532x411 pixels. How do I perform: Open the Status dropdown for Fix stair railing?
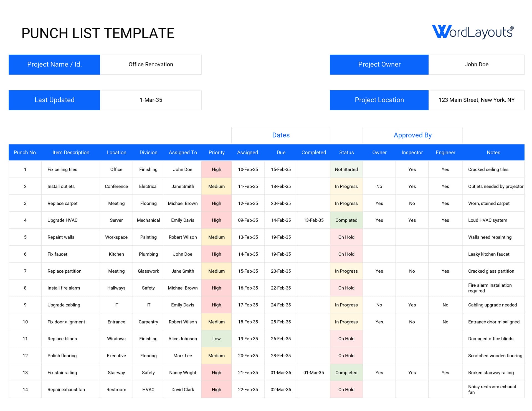point(346,372)
